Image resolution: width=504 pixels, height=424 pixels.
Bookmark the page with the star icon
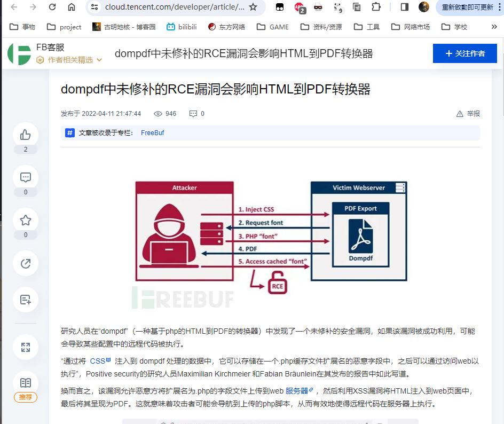point(253,7)
